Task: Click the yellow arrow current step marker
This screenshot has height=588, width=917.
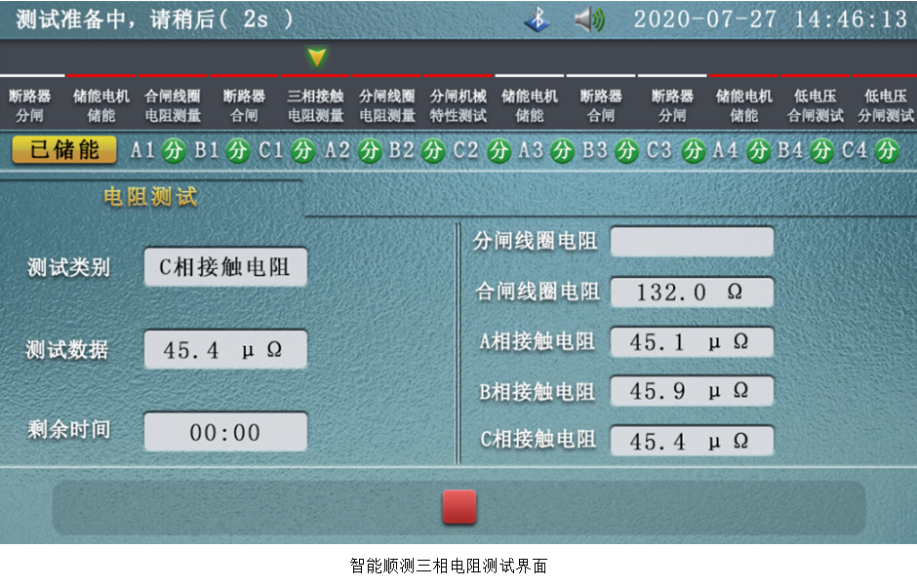Action: tap(316, 58)
